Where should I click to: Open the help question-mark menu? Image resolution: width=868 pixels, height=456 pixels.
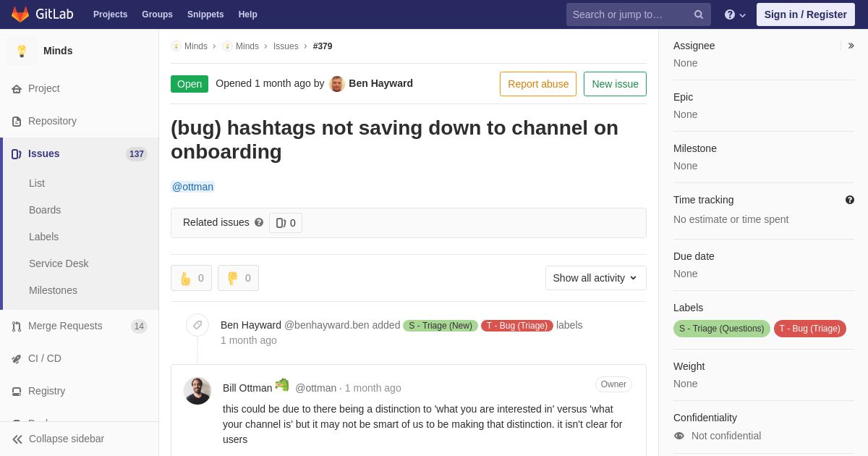735,14
